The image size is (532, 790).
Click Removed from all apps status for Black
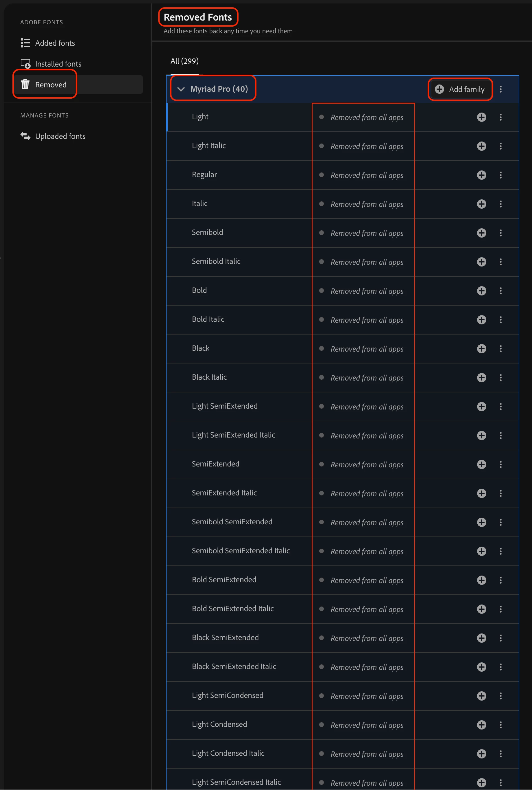pos(367,349)
